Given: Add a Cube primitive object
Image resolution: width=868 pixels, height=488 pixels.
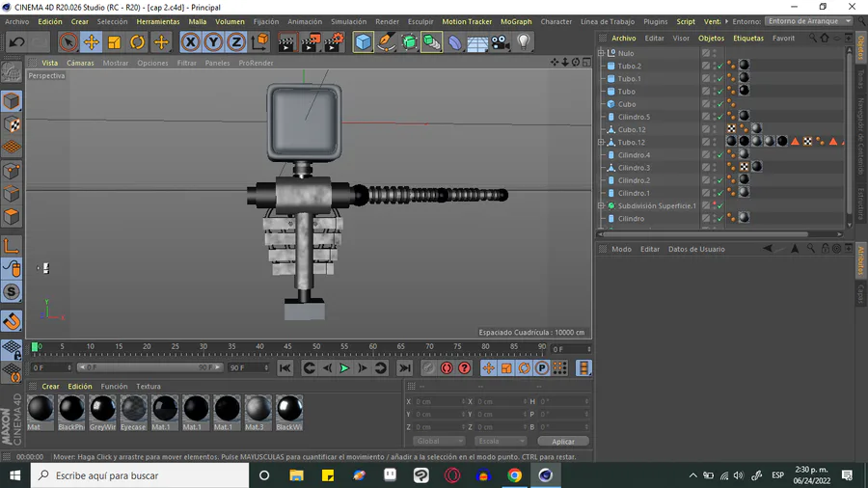Looking at the screenshot, I should click(x=363, y=42).
